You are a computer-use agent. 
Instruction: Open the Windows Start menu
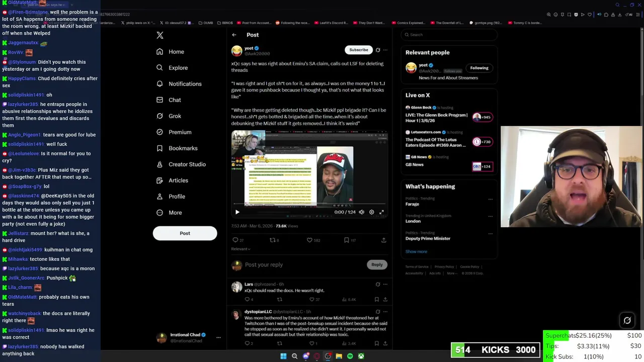click(x=283, y=356)
